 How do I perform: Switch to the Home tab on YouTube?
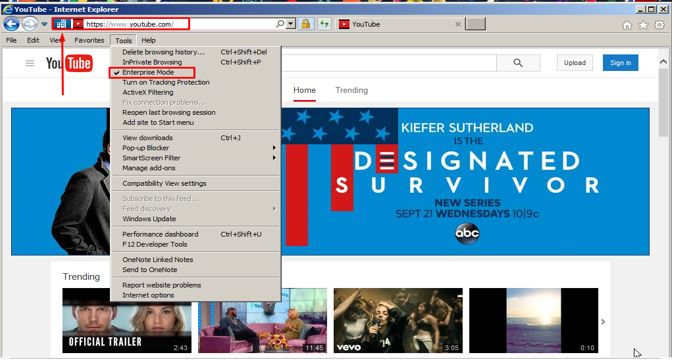pos(304,90)
